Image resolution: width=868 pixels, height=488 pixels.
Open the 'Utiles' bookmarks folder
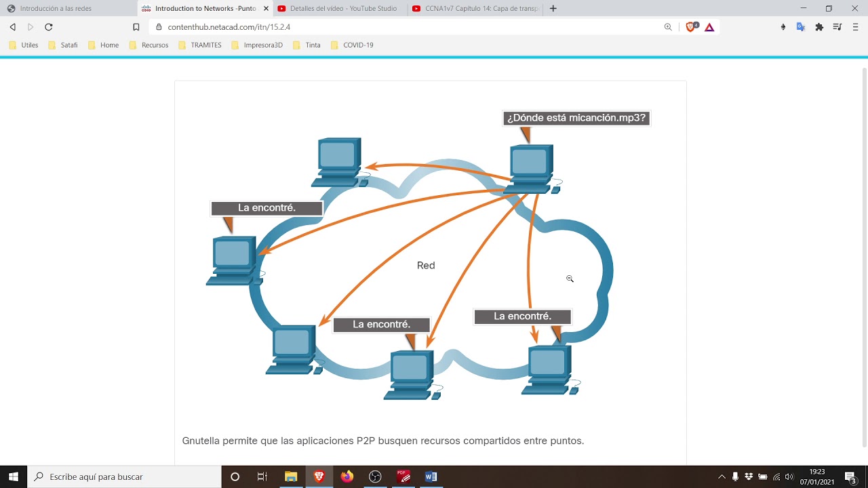(x=24, y=45)
